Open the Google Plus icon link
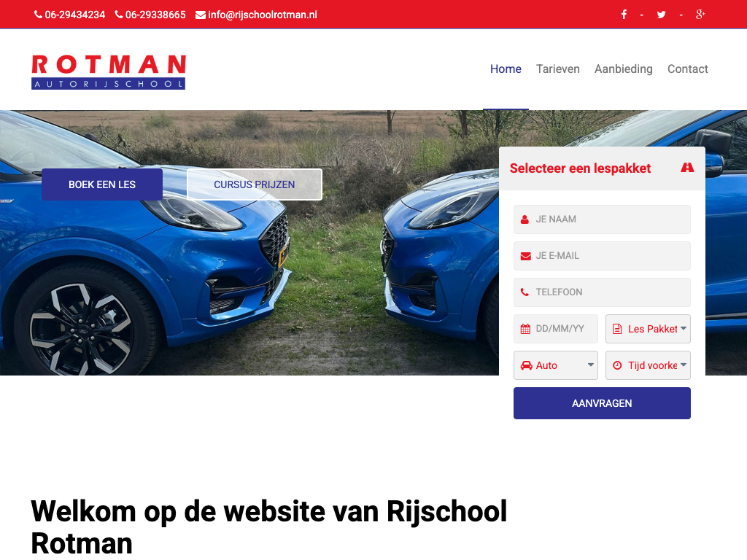The width and height of the screenshot is (747, 560). pyautogui.click(x=700, y=15)
